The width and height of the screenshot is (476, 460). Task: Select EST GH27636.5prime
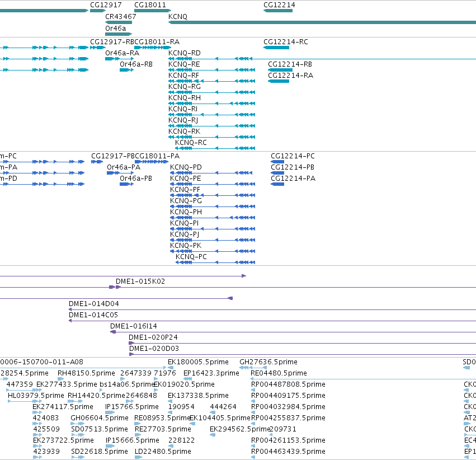tap(253, 368)
